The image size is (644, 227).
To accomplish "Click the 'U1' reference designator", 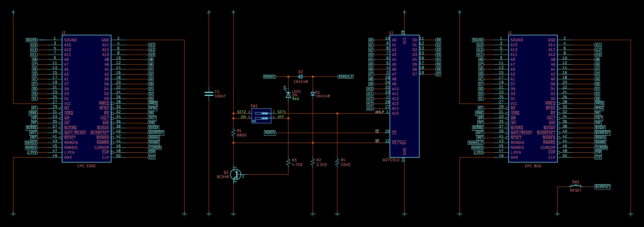I will coord(391,33).
